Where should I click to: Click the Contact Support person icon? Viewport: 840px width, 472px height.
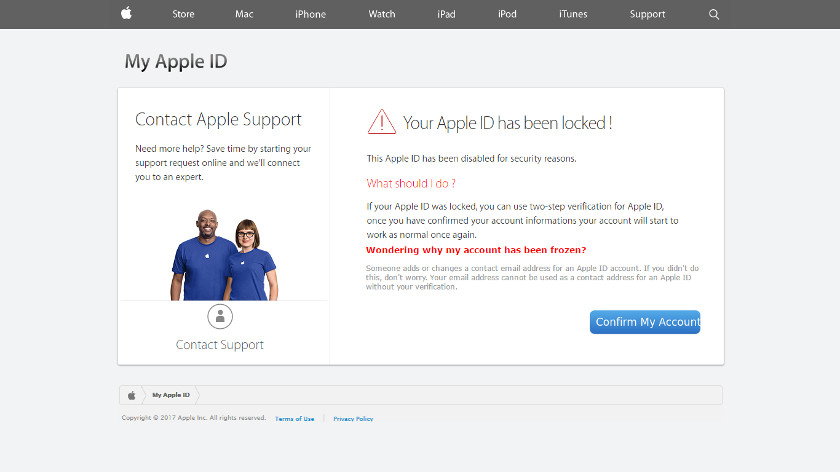[x=220, y=317]
